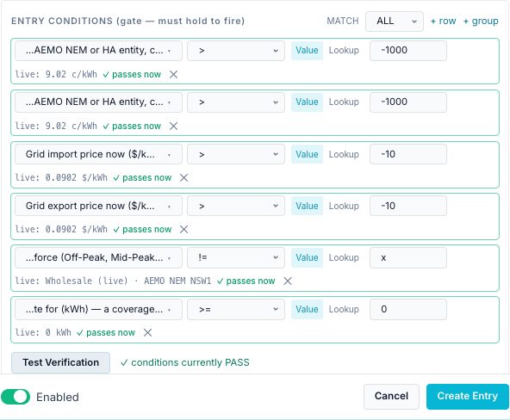Viewport: 510px width, 420px height.
Task: Remove the coverage kWh condition row
Action: click(x=147, y=332)
